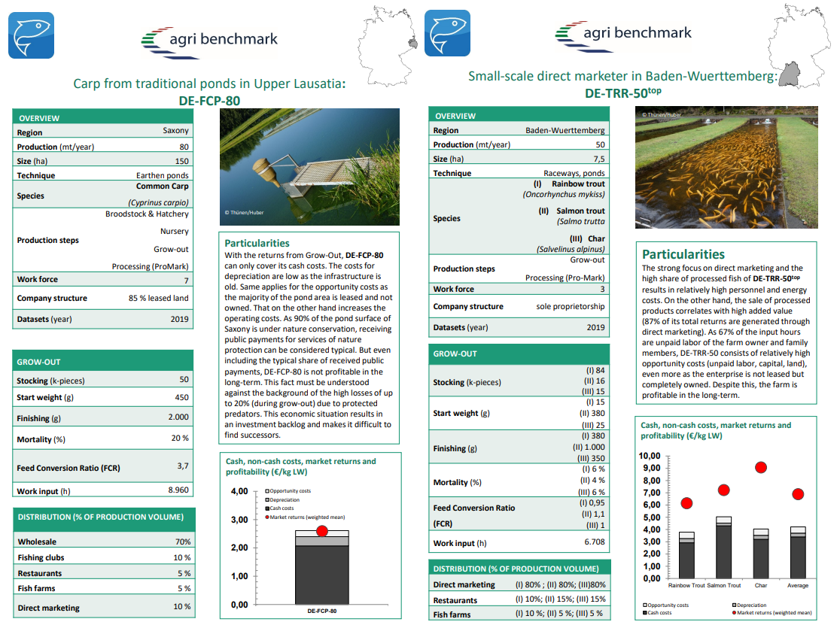Click the red marker on DE-FCP-80 bar
The width and height of the screenshot is (840, 625).
[x=322, y=531]
